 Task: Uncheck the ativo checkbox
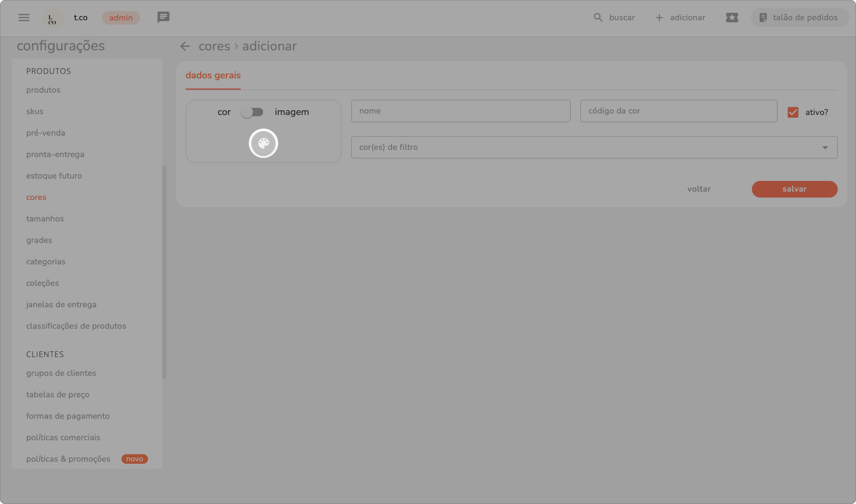[793, 112]
